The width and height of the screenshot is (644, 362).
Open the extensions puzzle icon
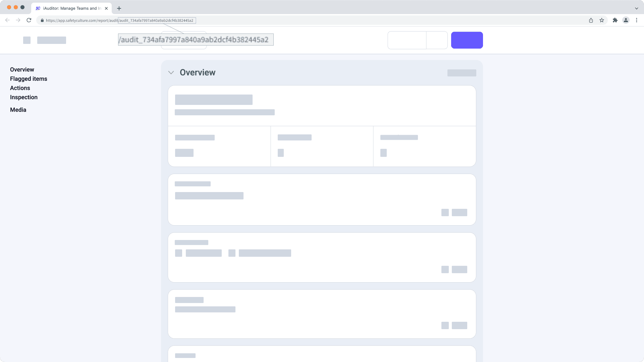[615, 20]
